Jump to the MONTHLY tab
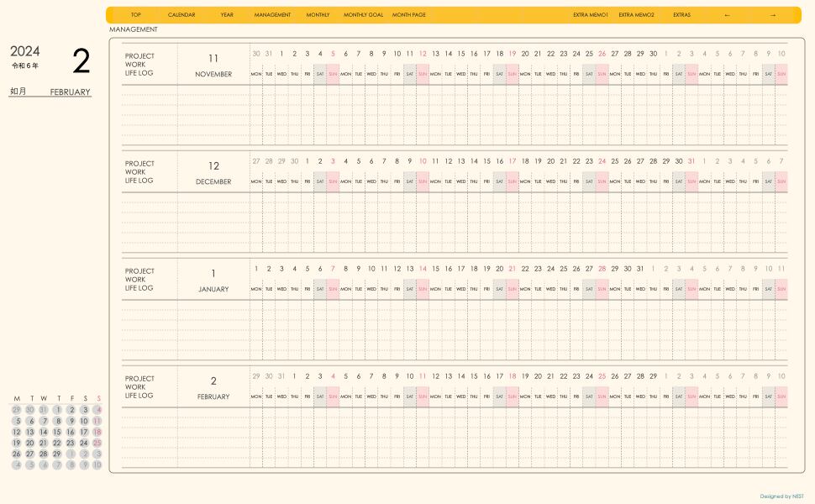Viewport: 815px width, 504px height. pos(318,15)
